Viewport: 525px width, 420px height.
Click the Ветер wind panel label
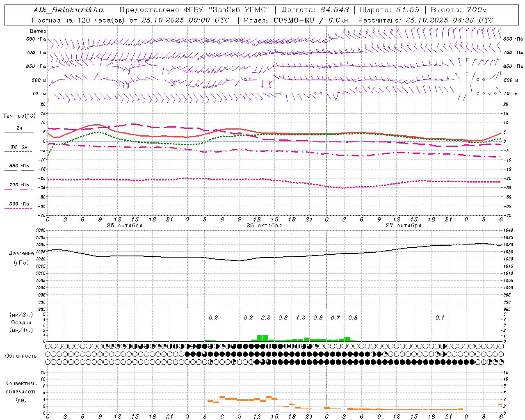pyautogui.click(x=38, y=31)
